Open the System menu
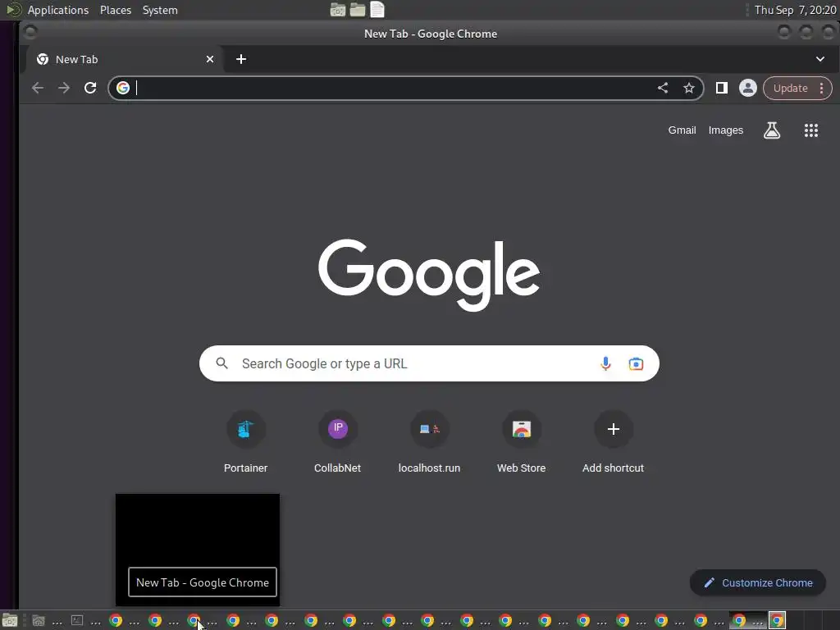The height and width of the screenshot is (630, 840). [x=160, y=10]
